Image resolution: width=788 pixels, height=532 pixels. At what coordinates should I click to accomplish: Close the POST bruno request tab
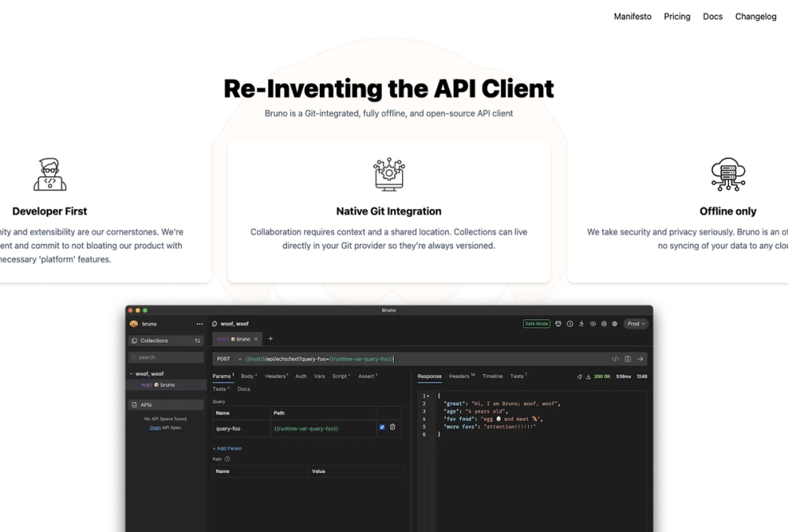tap(256, 340)
